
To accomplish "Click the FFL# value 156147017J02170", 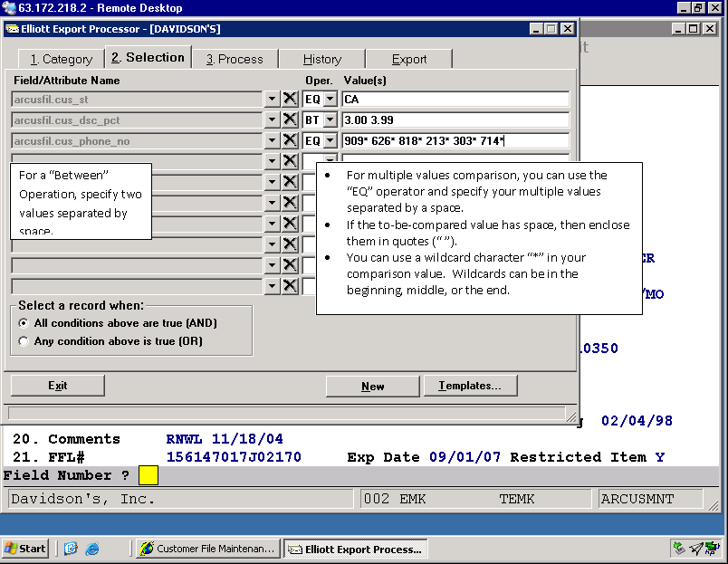I will (234, 457).
